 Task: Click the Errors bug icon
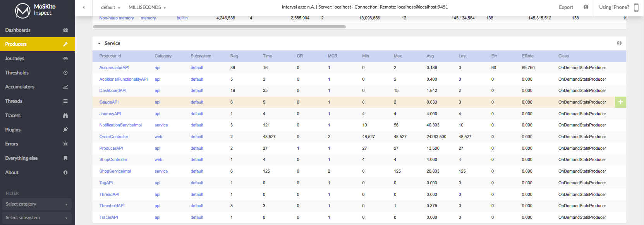pos(65,144)
